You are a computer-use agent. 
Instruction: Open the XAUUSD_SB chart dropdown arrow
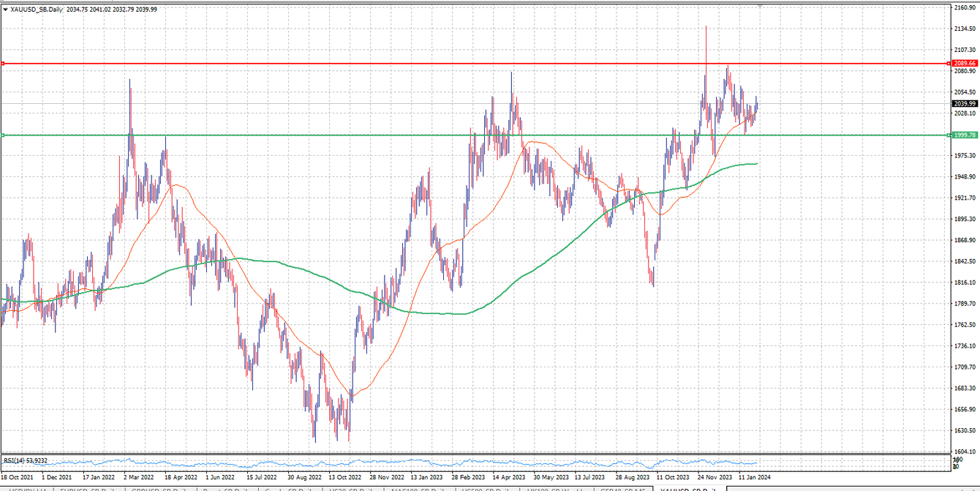[6, 10]
